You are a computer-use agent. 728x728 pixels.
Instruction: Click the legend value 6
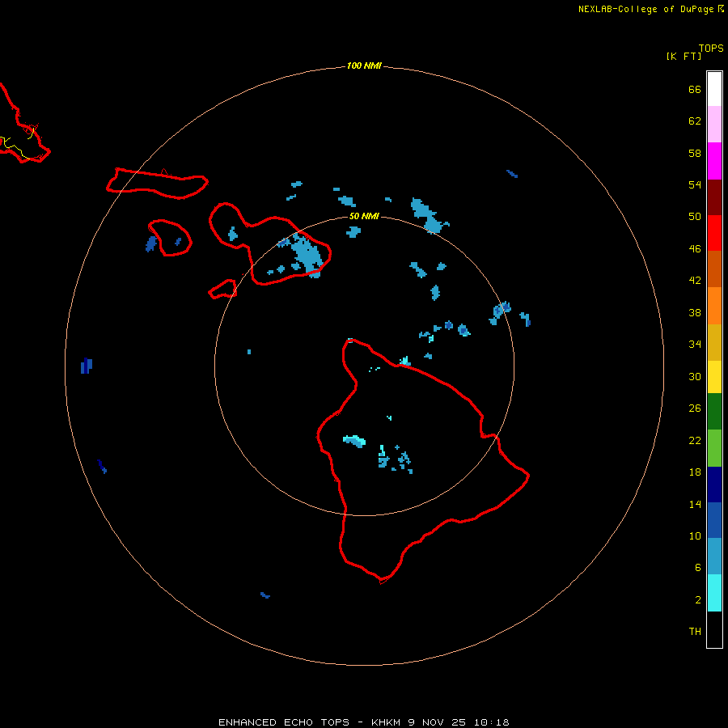(698, 567)
